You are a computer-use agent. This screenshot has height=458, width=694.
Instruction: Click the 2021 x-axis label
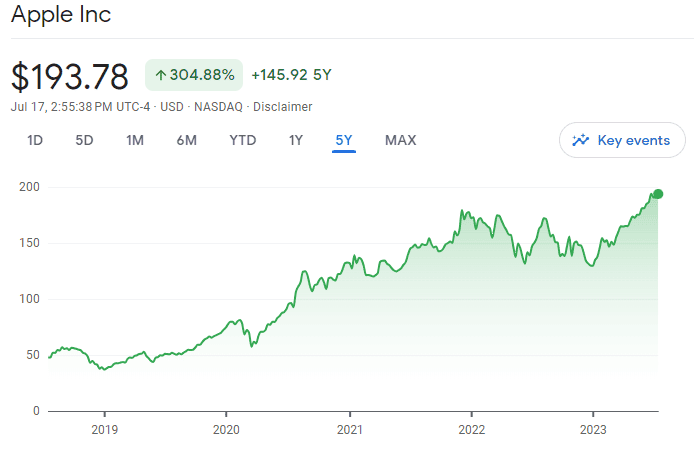click(x=350, y=431)
